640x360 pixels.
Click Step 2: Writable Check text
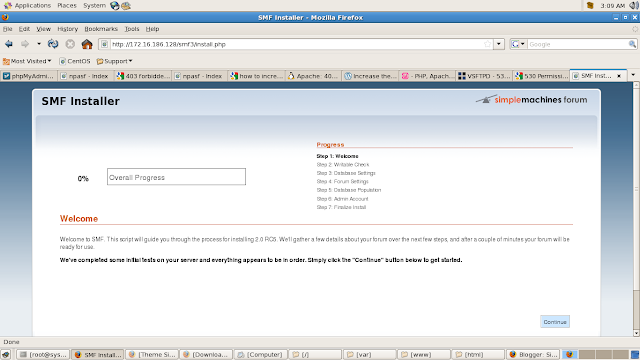343,165
